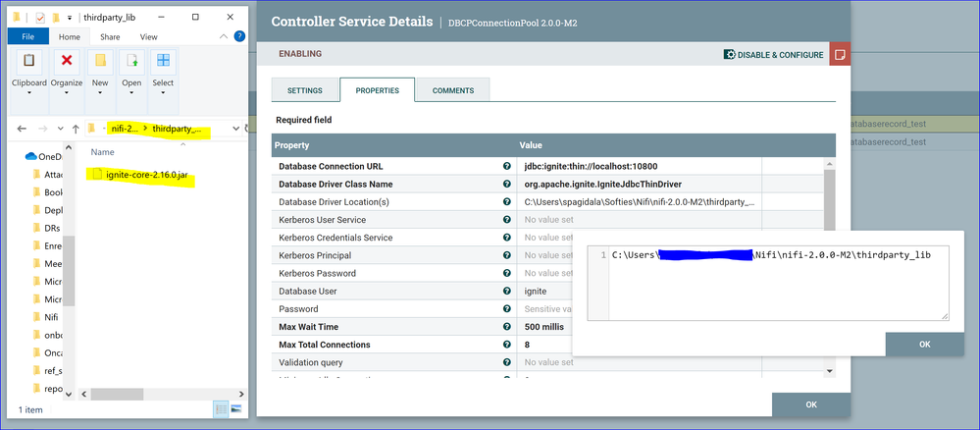Show help for Database Connection URL
Viewport: 980px width, 430px height.
click(x=507, y=167)
